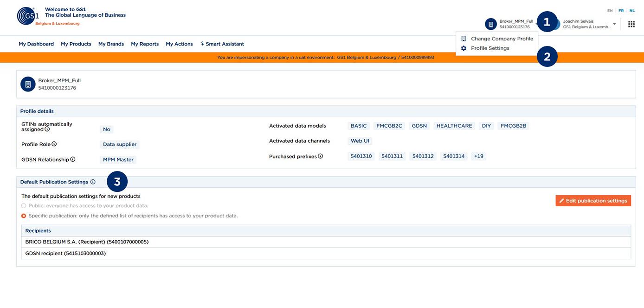
Task: Switch language to EN
Action: tap(610, 11)
